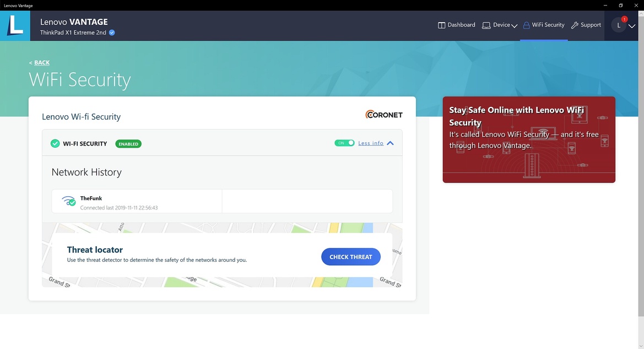Click the Network History heading
Image resolution: width=644 pixels, height=349 pixels.
click(86, 172)
